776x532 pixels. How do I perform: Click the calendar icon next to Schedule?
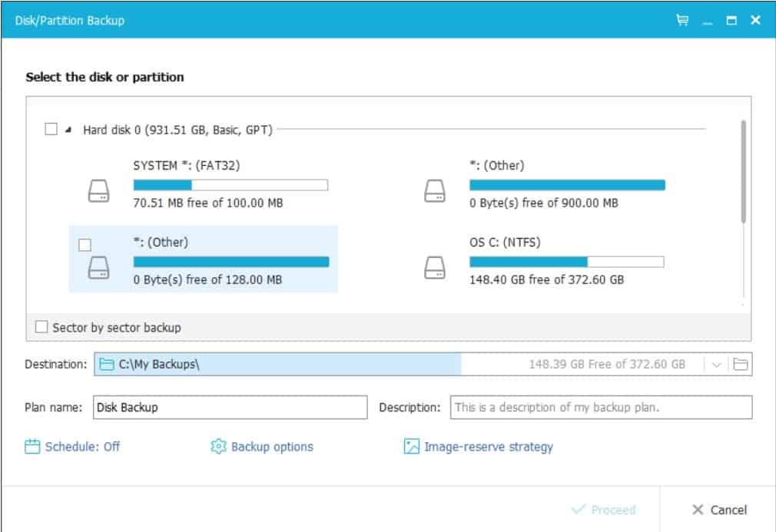32,447
